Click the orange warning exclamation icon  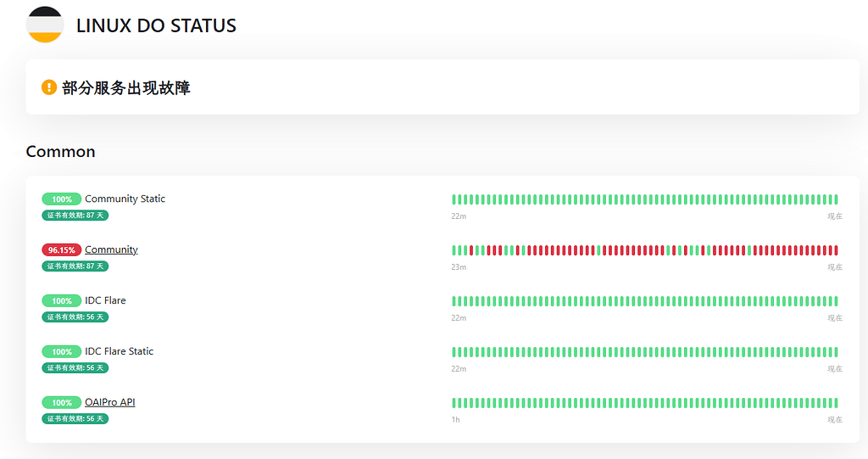click(49, 87)
